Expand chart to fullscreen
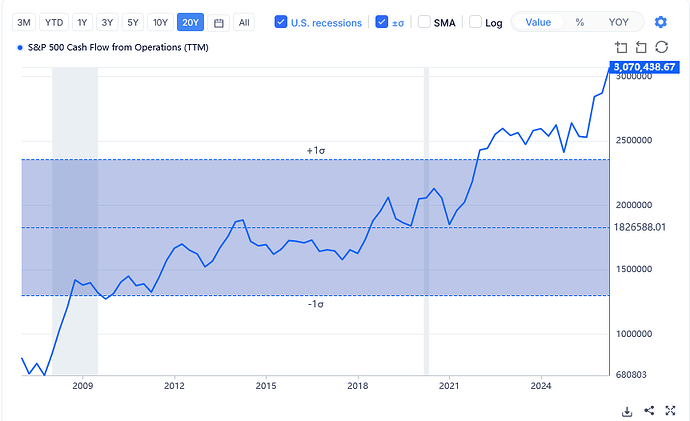 pos(670,410)
